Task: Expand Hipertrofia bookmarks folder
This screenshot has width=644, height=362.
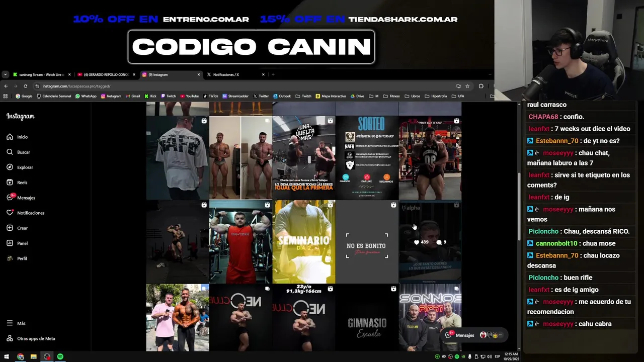Action: [436, 96]
